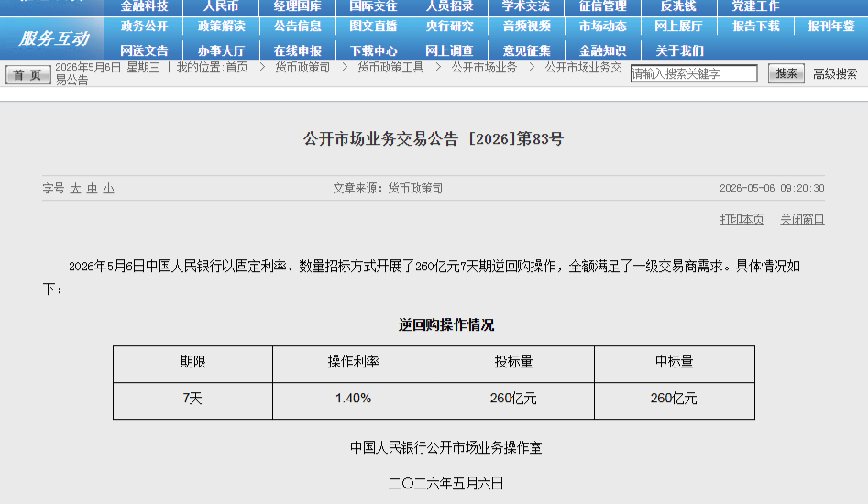Click 文章来源：货币政策司 text
Viewport: 868px width, 504px height.
388,188
